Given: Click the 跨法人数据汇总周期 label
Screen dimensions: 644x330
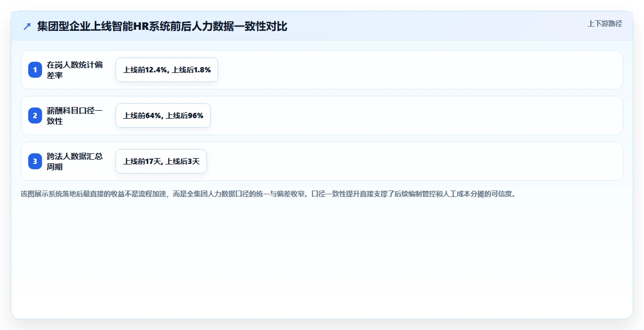Looking at the screenshot, I should [x=75, y=161].
